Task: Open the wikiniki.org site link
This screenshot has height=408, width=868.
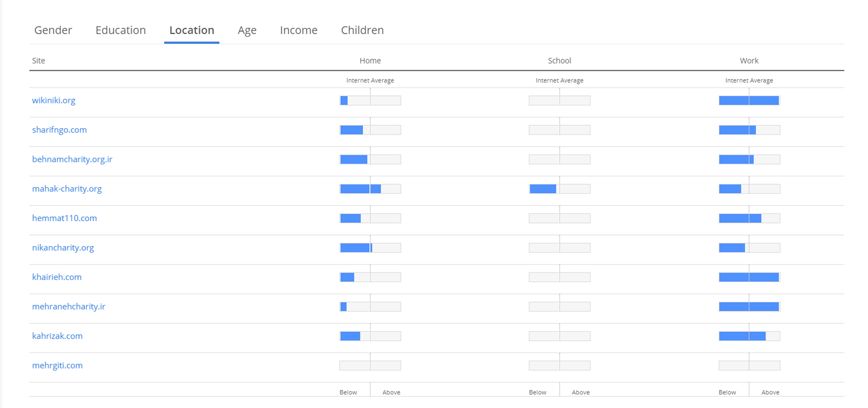Action: pyautogui.click(x=54, y=100)
